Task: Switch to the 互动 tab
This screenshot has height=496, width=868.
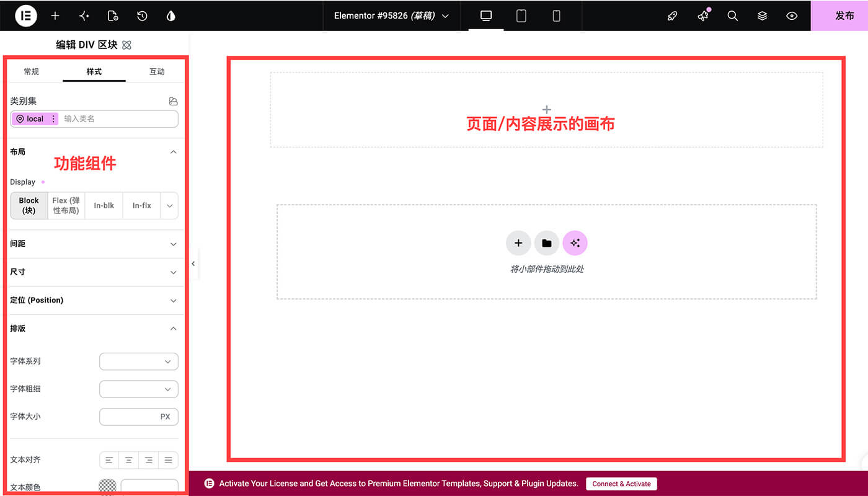Action: (x=157, y=71)
